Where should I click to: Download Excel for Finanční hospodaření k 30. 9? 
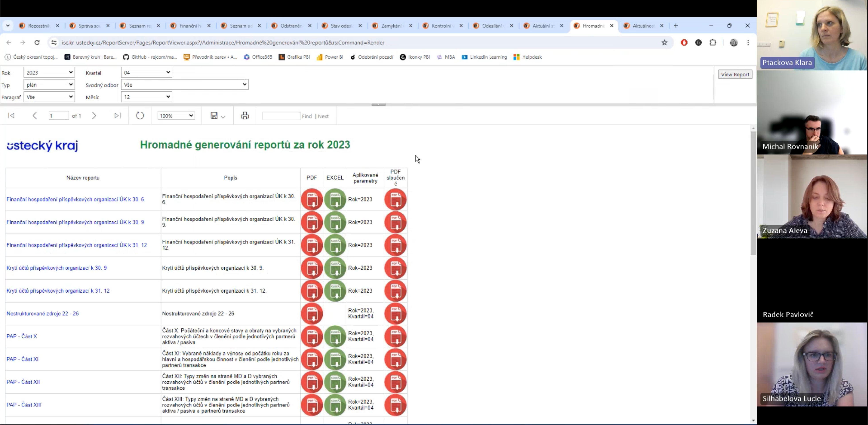[335, 222]
